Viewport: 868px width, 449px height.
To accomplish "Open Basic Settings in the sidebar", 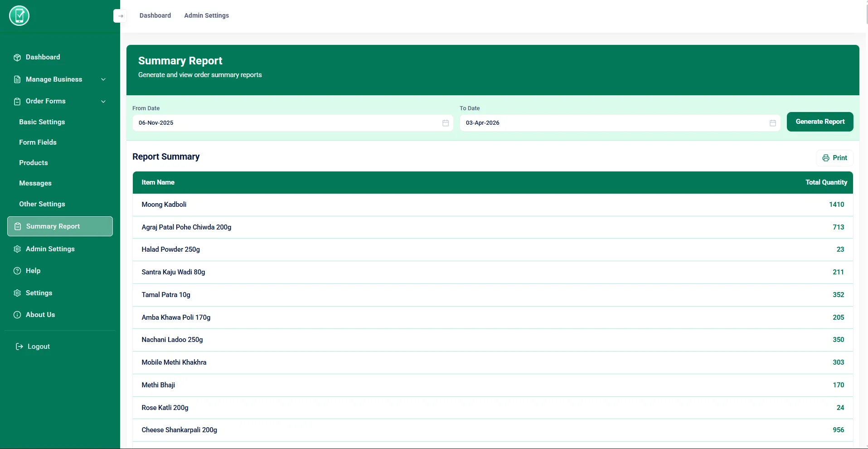I will 42,122.
